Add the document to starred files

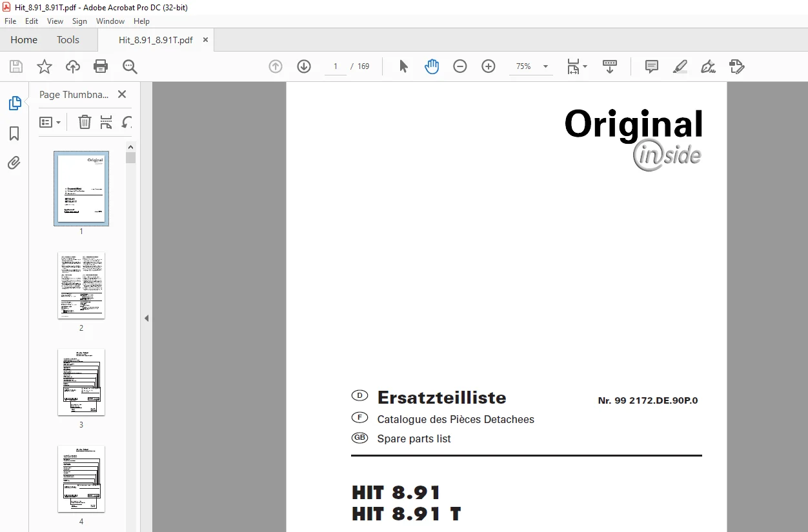(44, 66)
